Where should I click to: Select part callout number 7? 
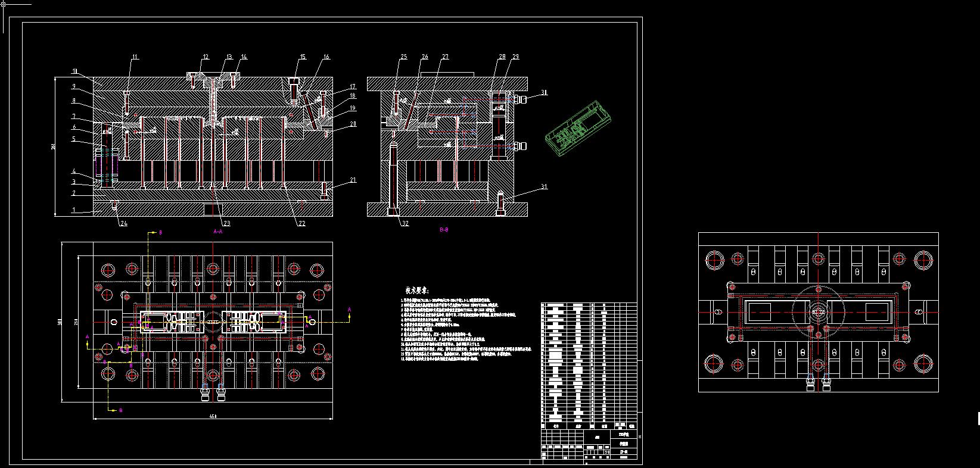pyautogui.click(x=74, y=116)
